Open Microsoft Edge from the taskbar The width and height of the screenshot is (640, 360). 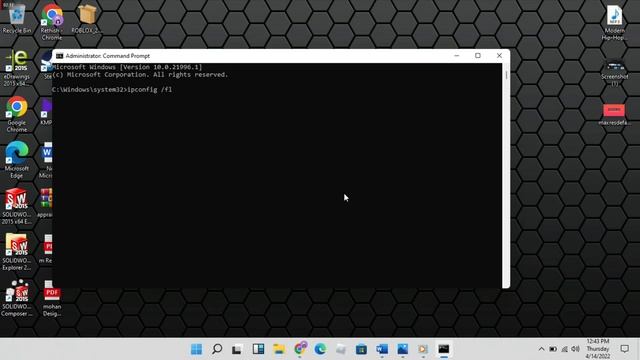tap(320, 349)
